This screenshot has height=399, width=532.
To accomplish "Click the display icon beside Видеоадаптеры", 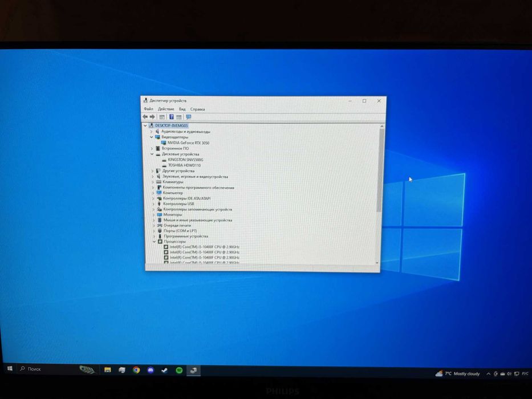I will tap(157, 137).
